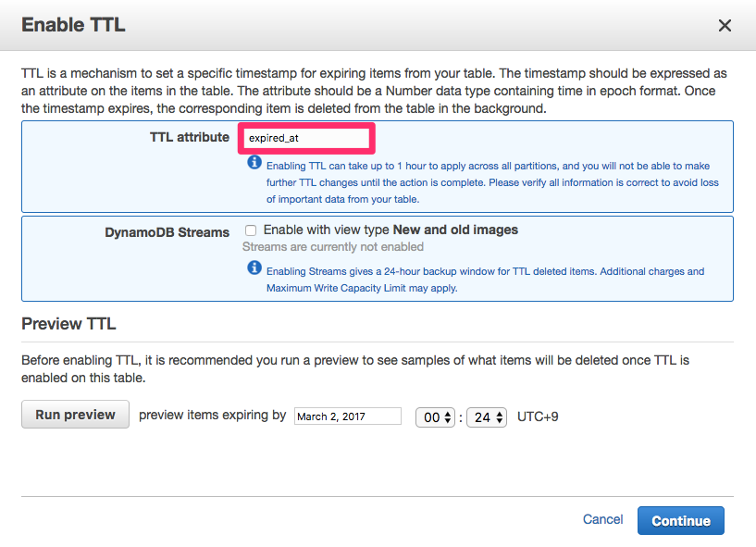Image resolution: width=756 pixels, height=547 pixels.
Task: Click the Continue button
Action: point(680,520)
